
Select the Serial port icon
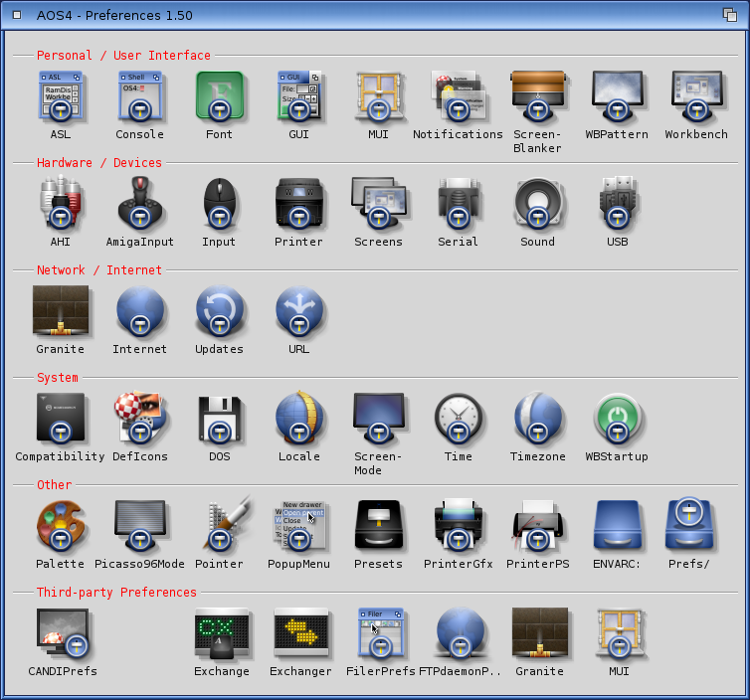[459, 203]
